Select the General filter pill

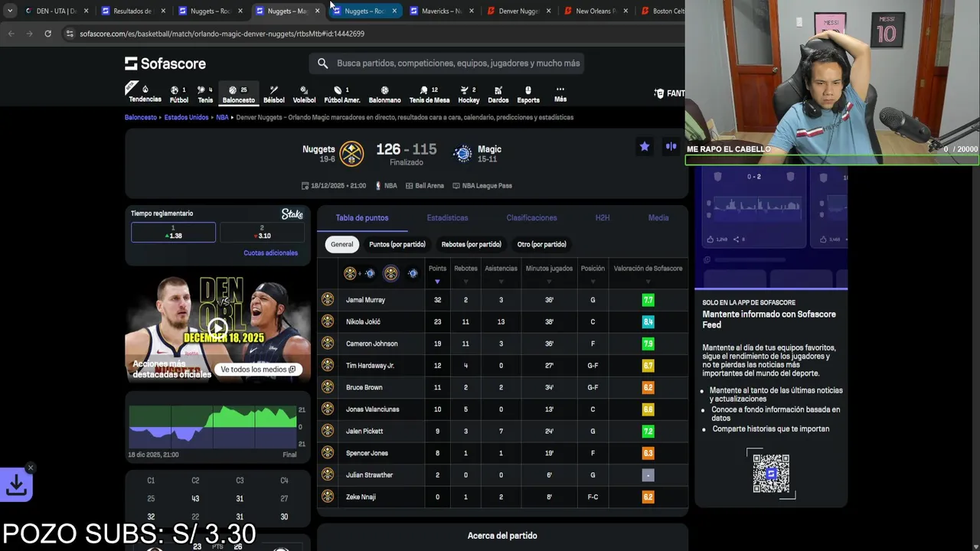point(342,244)
